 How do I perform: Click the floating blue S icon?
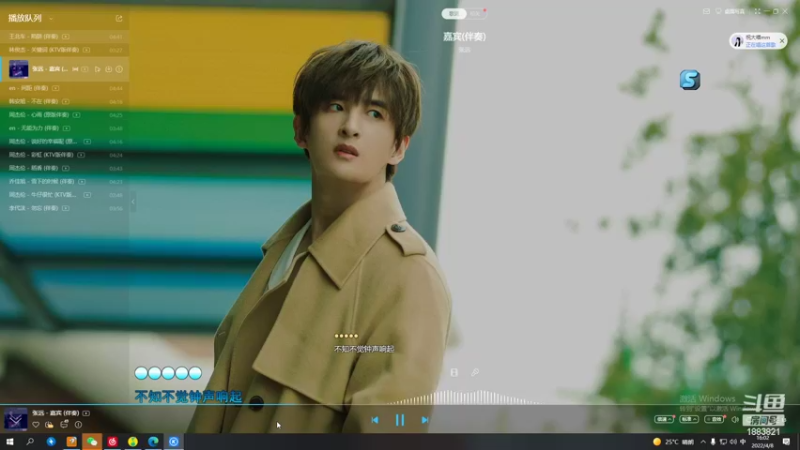(x=690, y=80)
